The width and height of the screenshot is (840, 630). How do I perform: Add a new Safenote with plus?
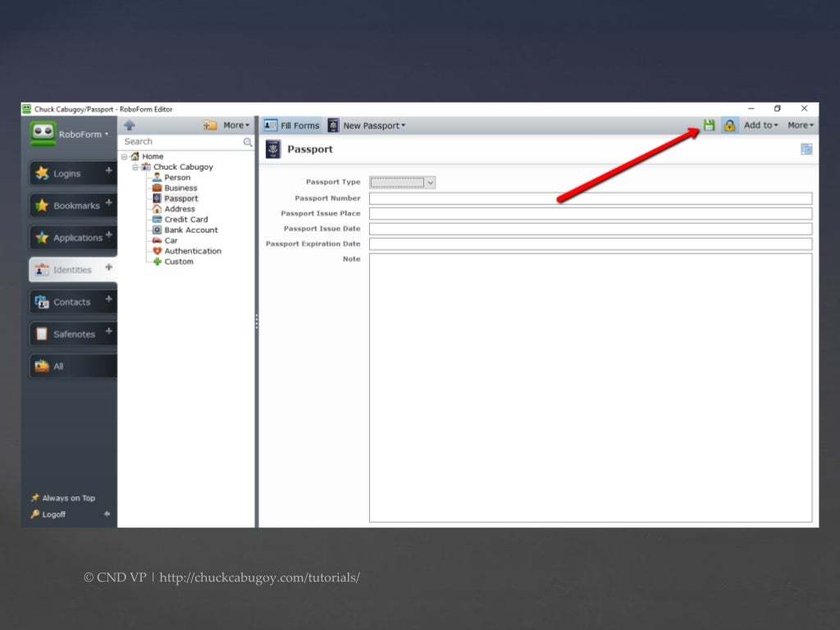(x=109, y=331)
